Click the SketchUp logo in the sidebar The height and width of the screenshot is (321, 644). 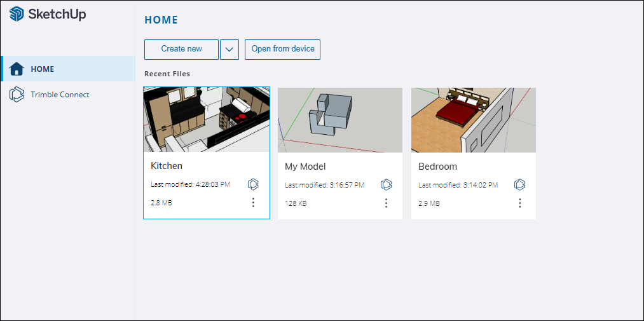coord(17,15)
